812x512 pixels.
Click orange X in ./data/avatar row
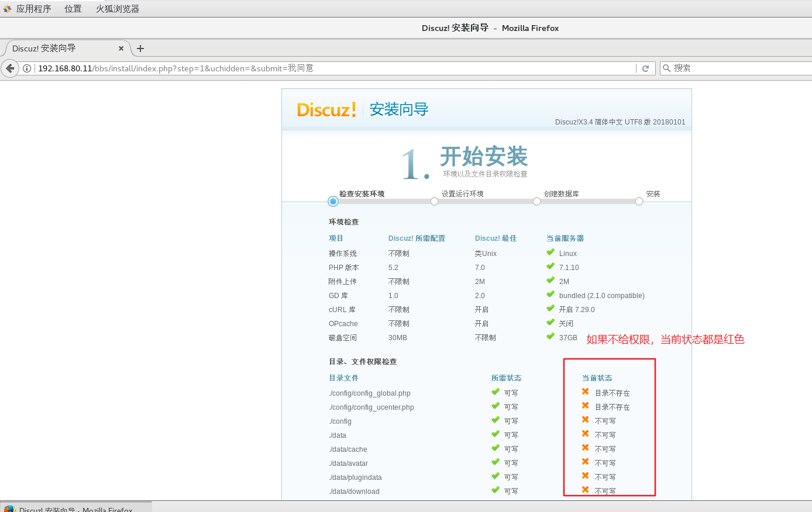(x=585, y=462)
